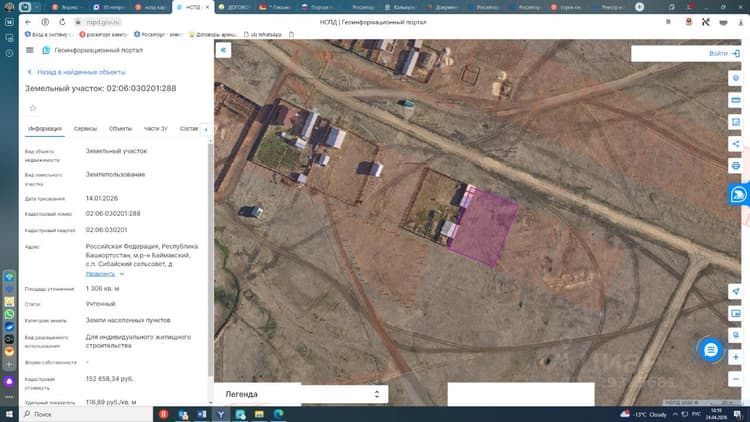750x422 pixels.
Task: Open Microsoft Edge in taskbar
Action: [x=278, y=414]
